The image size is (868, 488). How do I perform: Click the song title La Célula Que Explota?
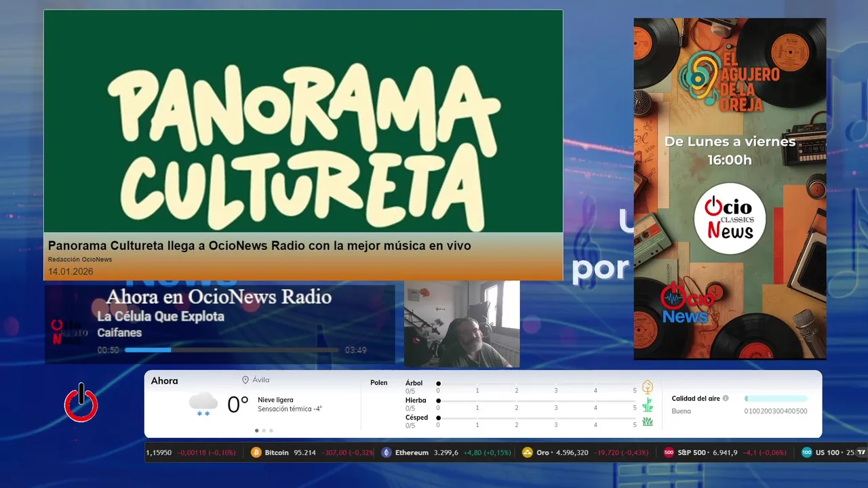click(x=161, y=317)
